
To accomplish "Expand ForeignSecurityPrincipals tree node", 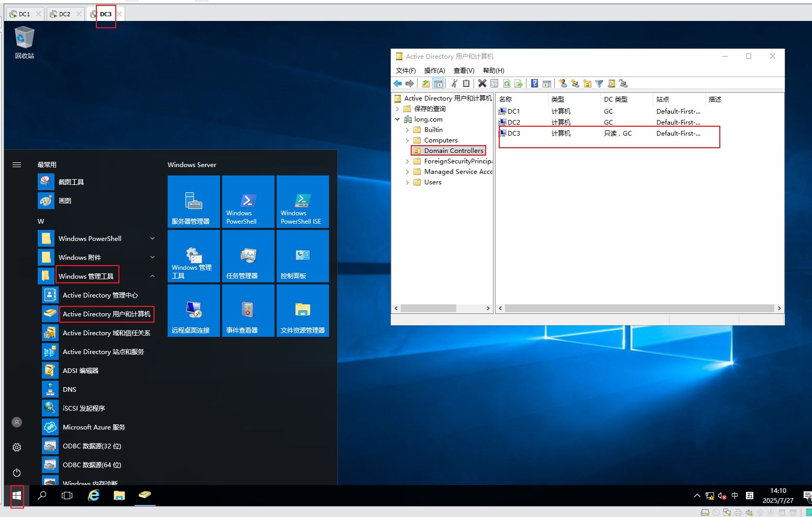I will click(408, 161).
